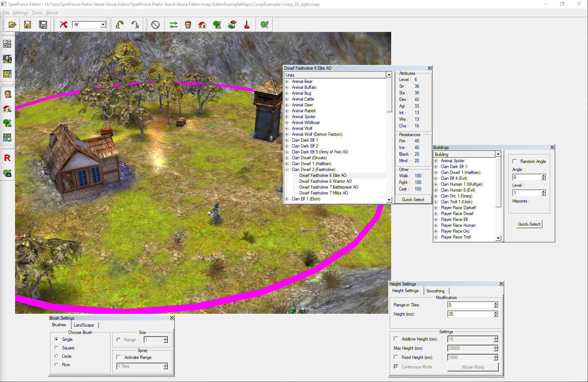Open the About menu
This screenshot has height=382, width=588.
point(52,13)
